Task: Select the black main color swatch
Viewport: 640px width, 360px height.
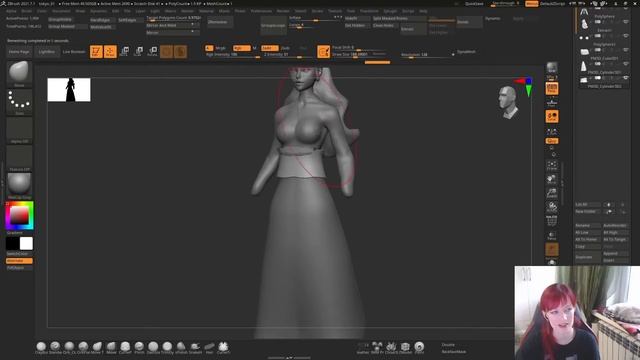Action: tap(13, 244)
